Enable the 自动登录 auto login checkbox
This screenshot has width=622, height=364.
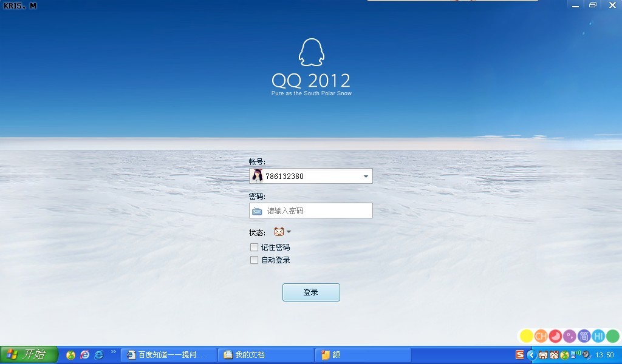(x=254, y=260)
